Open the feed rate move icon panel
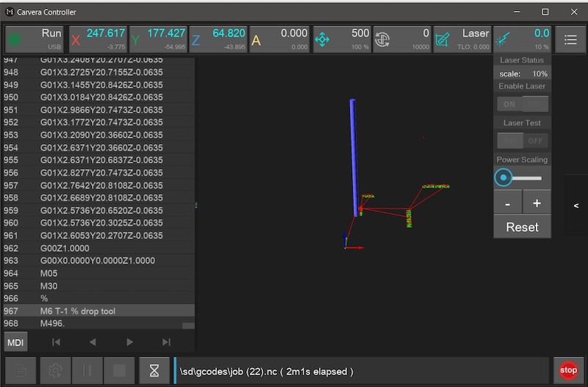This screenshot has height=387, width=588. [322, 40]
